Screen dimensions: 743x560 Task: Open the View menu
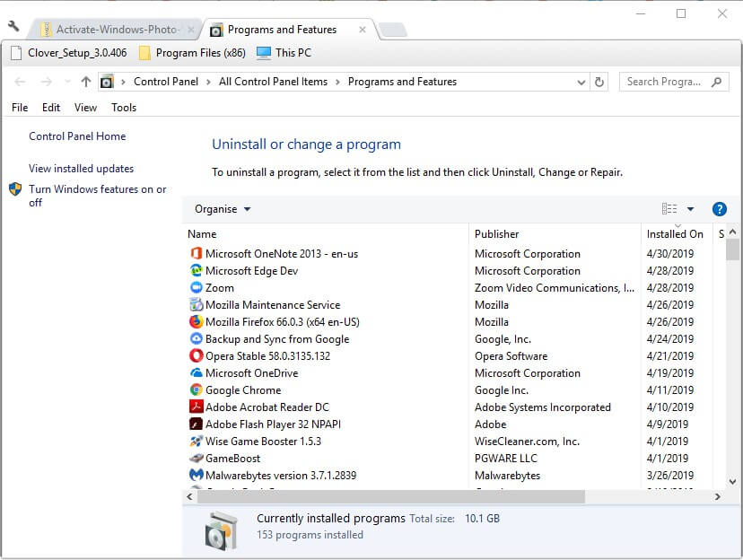pyautogui.click(x=86, y=108)
